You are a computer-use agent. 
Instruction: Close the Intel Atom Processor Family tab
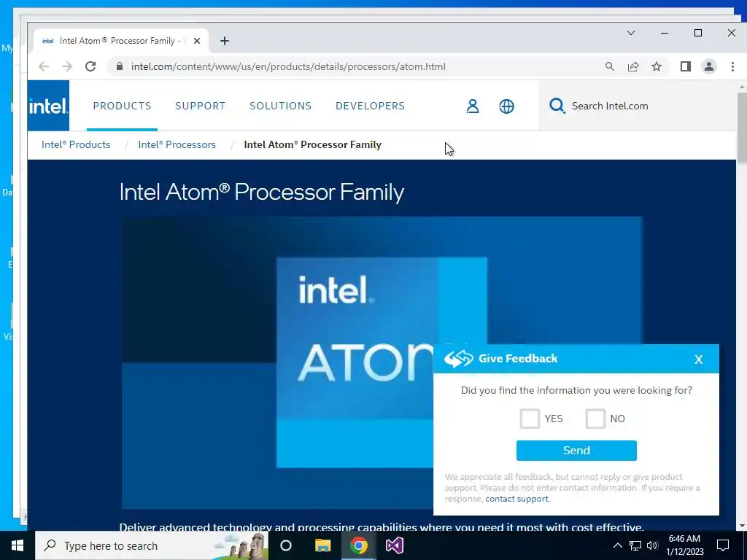[197, 41]
